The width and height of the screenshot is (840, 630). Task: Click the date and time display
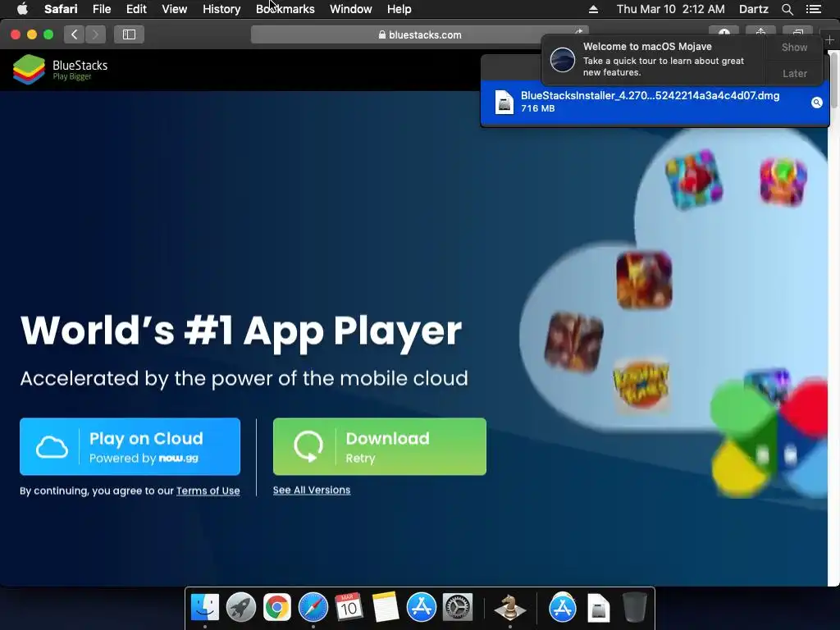click(670, 9)
